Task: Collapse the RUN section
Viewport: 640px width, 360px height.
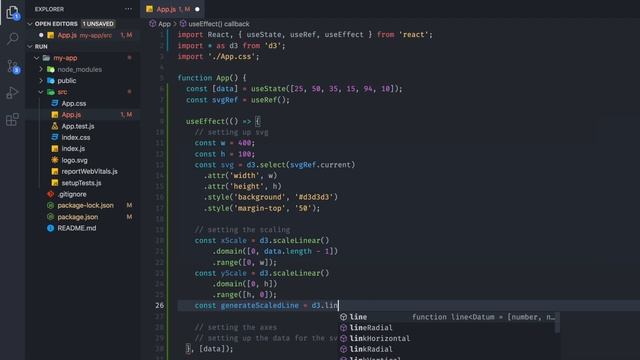Action: pyautogui.click(x=30, y=47)
